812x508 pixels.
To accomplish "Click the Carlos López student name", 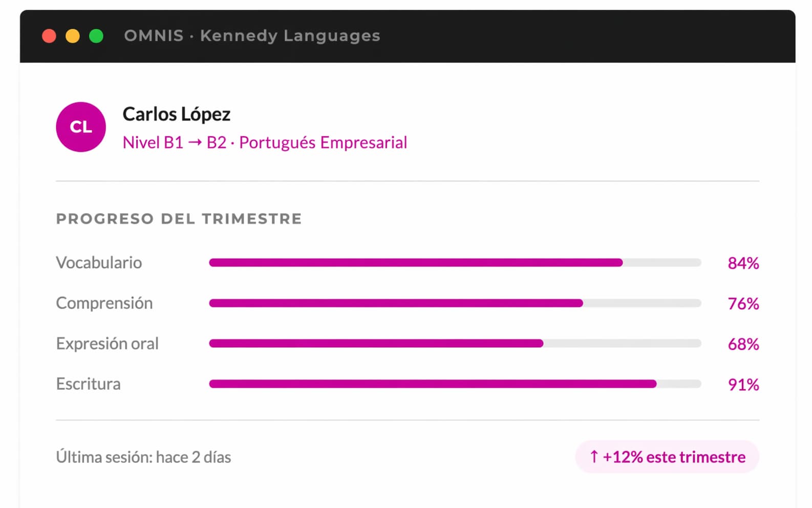I will pyautogui.click(x=176, y=114).
